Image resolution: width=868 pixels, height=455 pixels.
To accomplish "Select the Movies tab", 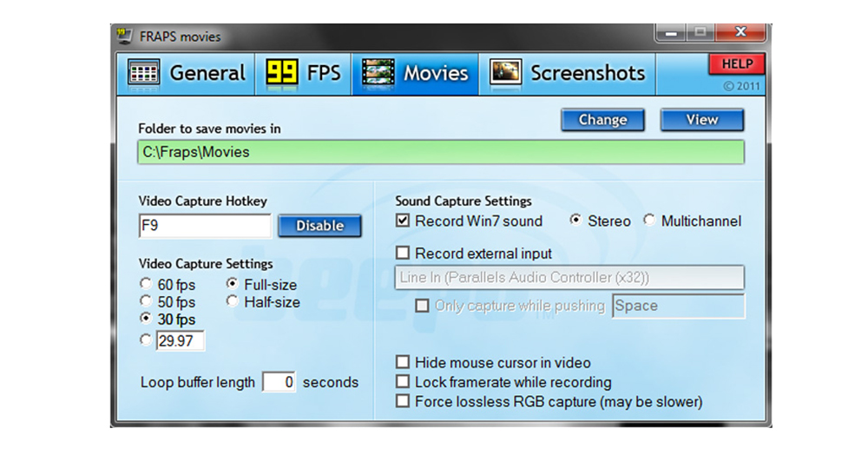I will 415,74.
